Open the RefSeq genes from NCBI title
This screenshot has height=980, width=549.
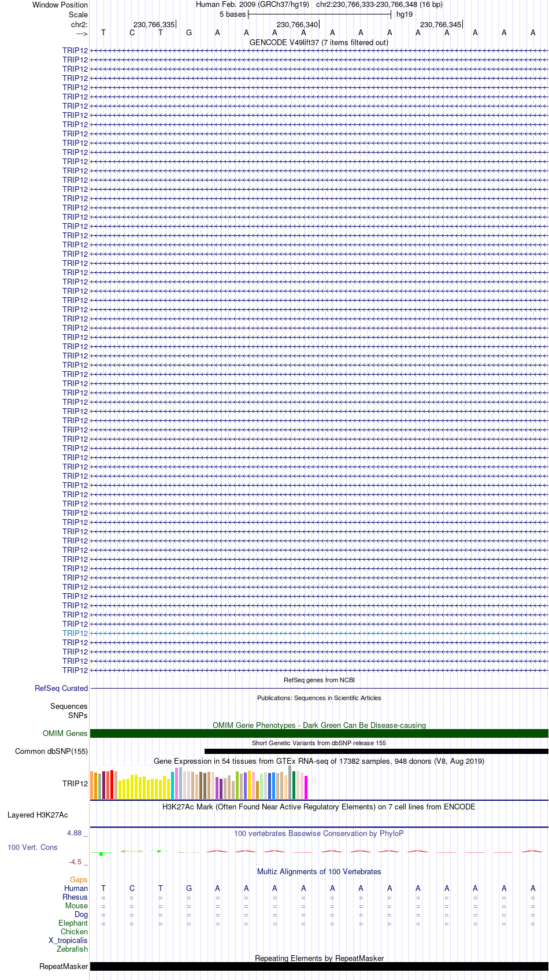click(319, 680)
